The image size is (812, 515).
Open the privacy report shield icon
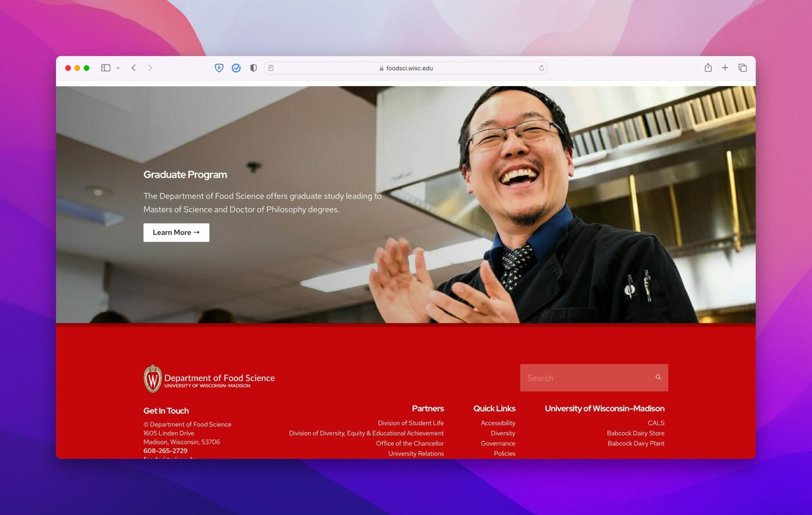tap(253, 68)
